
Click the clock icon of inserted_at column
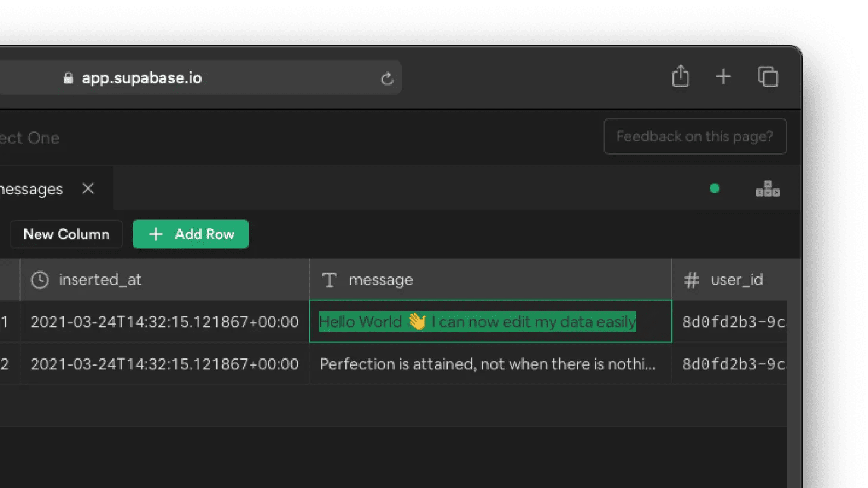(40, 279)
